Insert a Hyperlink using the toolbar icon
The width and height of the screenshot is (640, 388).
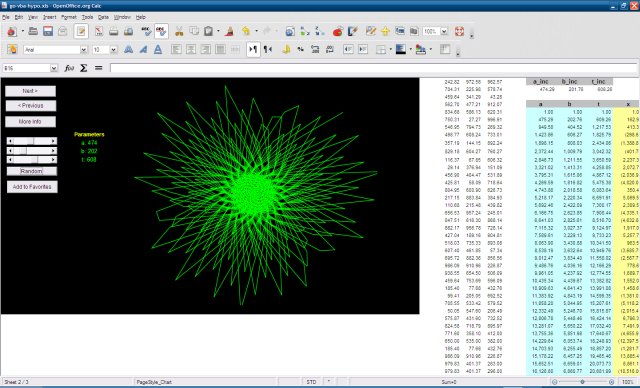click(x=290, y=31)
